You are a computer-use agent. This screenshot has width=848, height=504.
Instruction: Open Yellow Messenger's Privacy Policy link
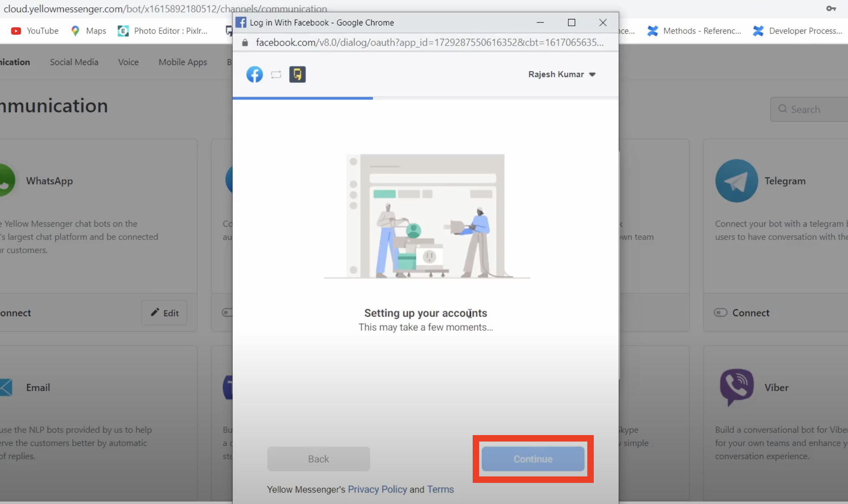pos(377,489)
